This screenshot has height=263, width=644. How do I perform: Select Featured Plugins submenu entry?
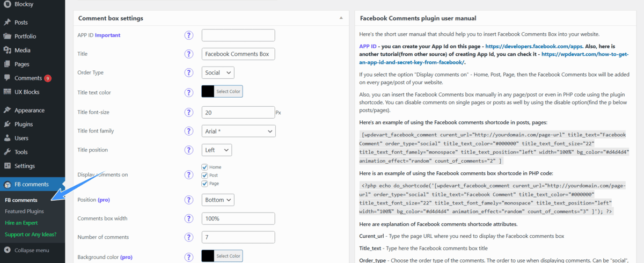coord(24,211)
